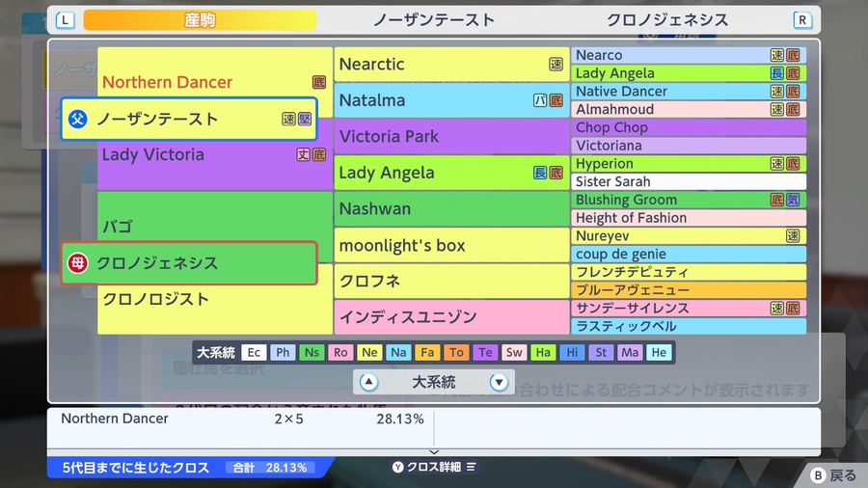
Task: Click the He lineage legend swatch
Action: pyautogui.click(x=659, y=352)
